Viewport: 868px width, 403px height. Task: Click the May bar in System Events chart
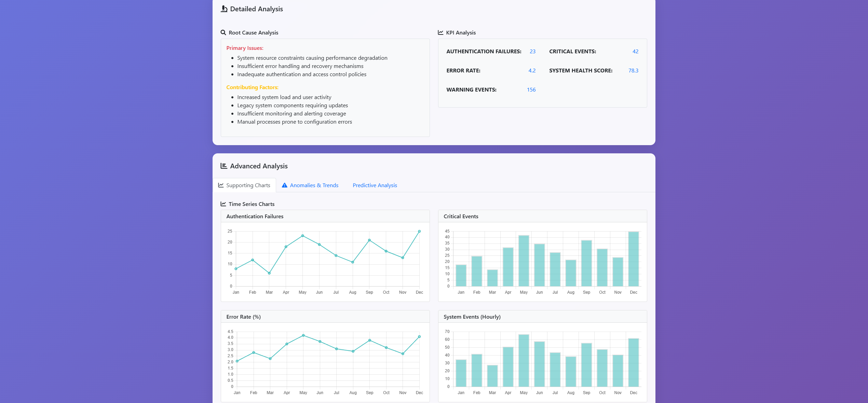point(524,360)
